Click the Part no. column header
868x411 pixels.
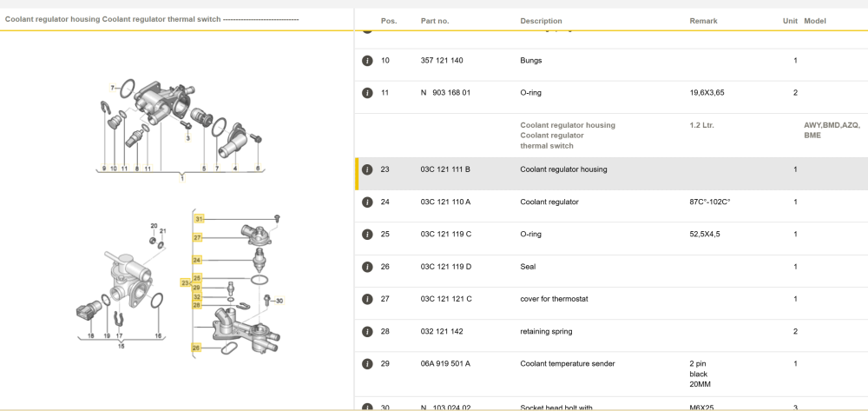click(435, 21)
